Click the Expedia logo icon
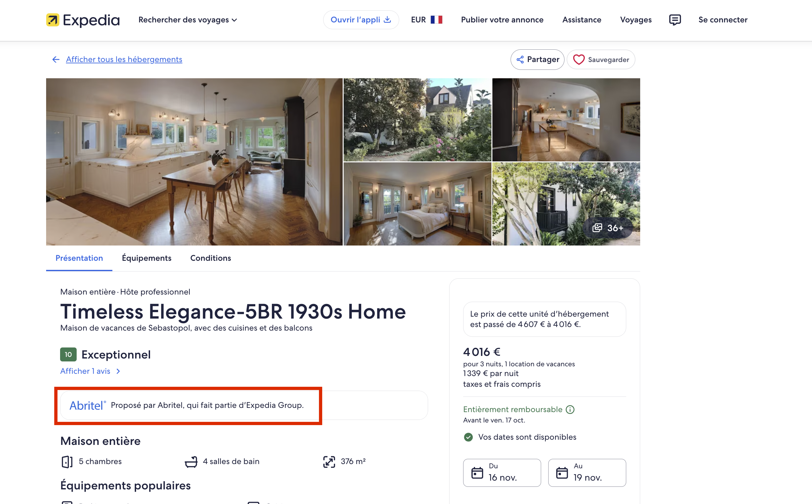This screenshot has height=504, width=812. point(52,20)
